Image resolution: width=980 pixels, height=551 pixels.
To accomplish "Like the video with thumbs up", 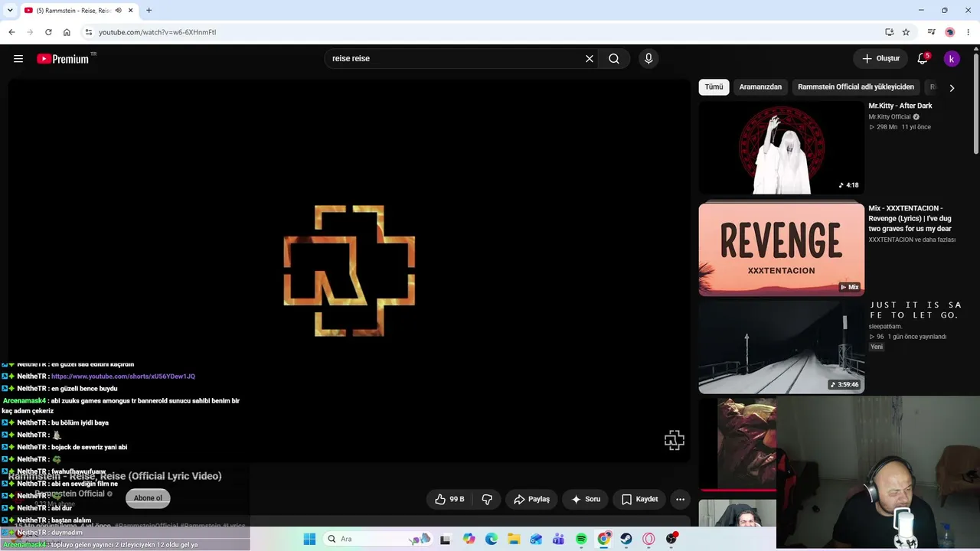I will [449, 499].
